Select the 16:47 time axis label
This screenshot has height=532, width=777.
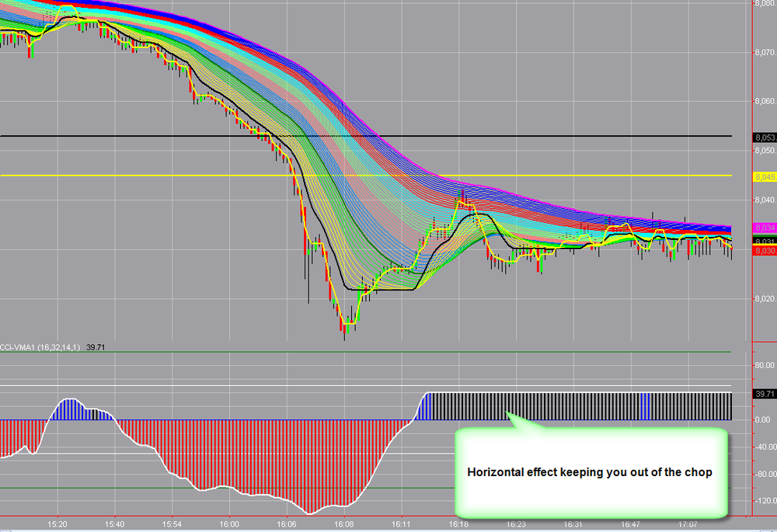pyautogui.click(x=631, y=524)
